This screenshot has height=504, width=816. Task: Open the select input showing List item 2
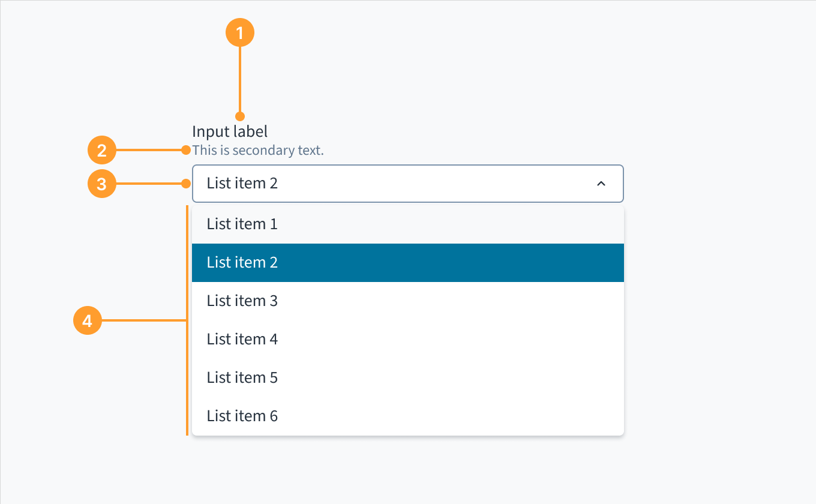408,184
